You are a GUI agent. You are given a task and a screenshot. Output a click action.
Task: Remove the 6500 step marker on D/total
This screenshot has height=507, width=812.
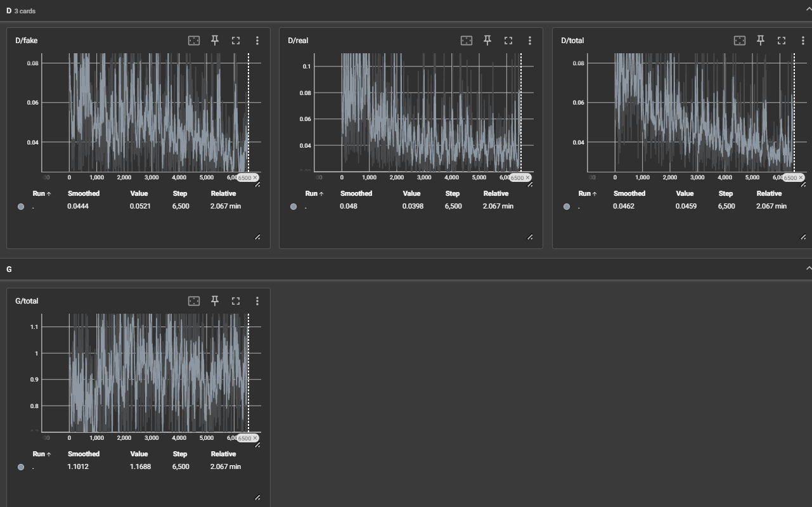click(801, 178)
